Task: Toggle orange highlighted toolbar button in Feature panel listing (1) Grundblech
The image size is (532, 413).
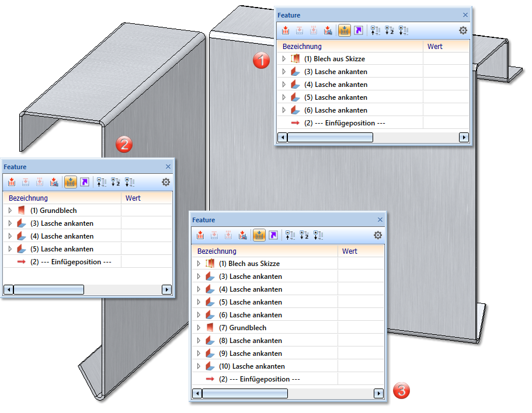Action: (71, 182)
